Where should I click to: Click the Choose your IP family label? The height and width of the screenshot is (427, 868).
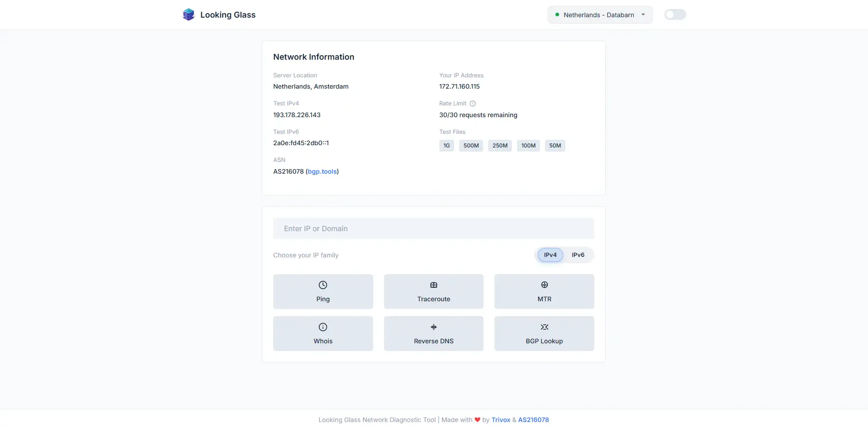[306, 255]
